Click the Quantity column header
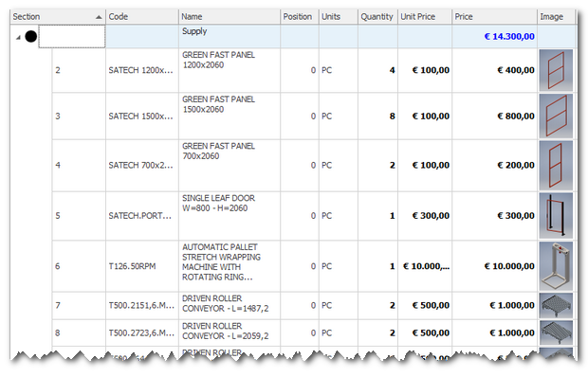The image size is (588, 377). [377, 17]
